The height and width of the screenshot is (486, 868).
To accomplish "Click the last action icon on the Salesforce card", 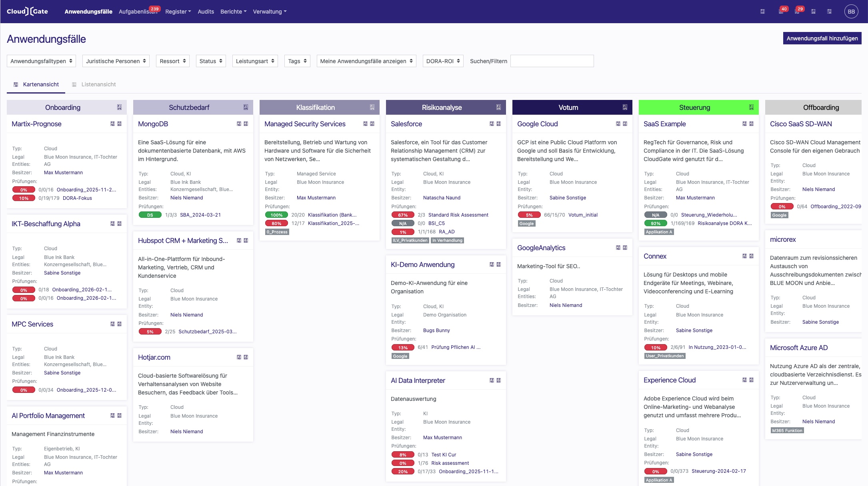I will point(498,124).
